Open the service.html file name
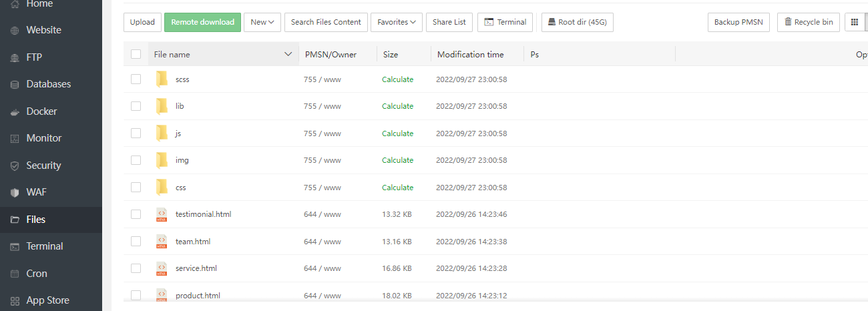Image resolution: width=868 pixels, height=311 pixels. point(196,268)
